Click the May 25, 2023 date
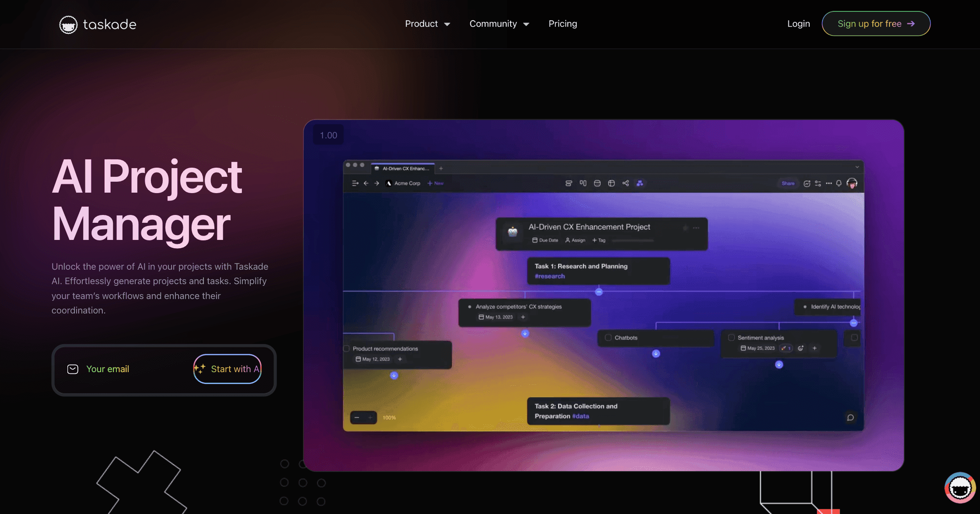The image size is (980, 514). [757, 349]
